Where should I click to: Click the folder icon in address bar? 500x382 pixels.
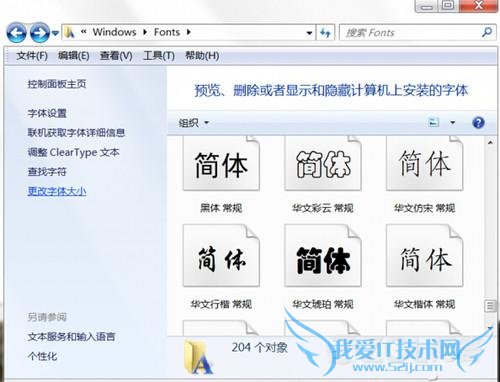pyautogui.click(x=69, y=32)
